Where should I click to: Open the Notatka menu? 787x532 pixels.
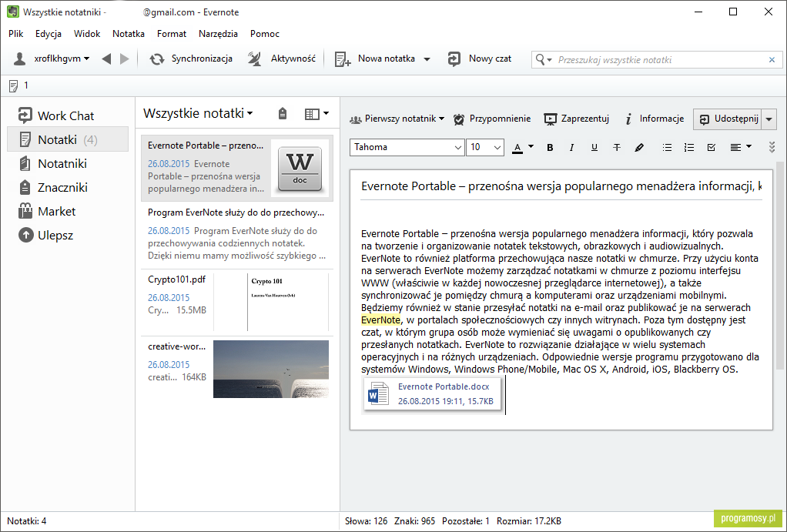[129, 34]
